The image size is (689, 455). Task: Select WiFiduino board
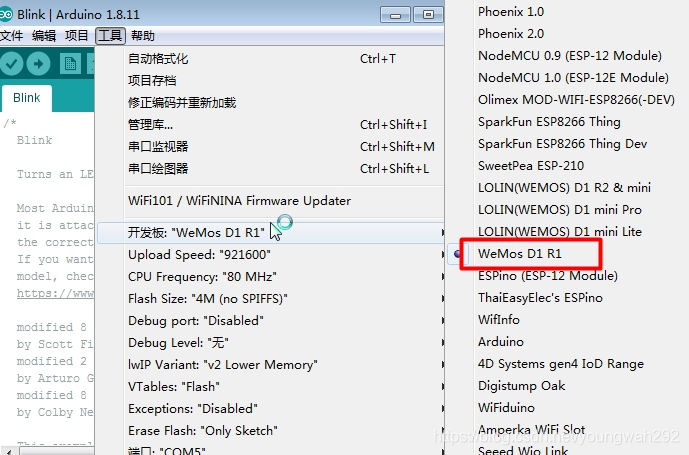(x=506, y=408)
